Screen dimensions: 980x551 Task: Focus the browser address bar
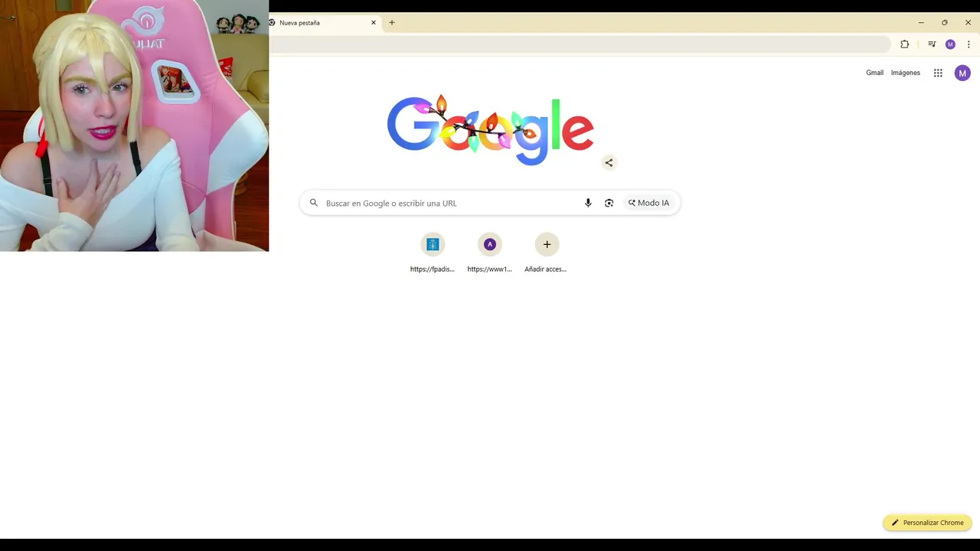point(580,44)
